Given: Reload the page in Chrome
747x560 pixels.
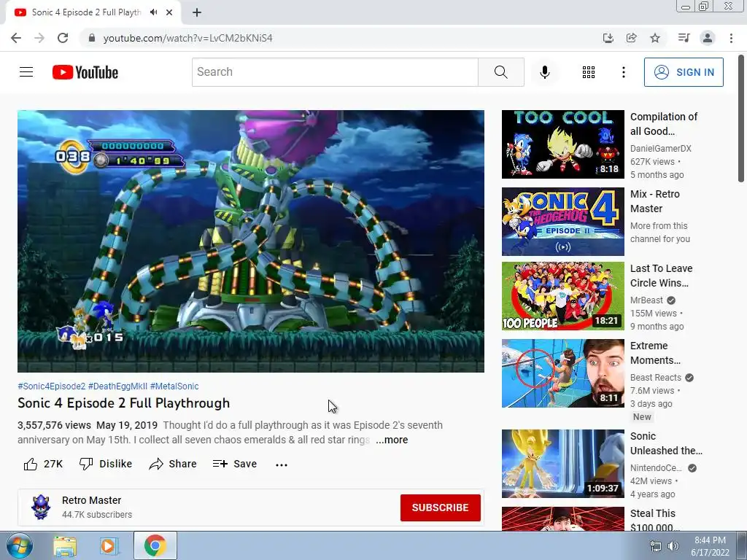Looking at the screenshot, I should tap(63, 38).
